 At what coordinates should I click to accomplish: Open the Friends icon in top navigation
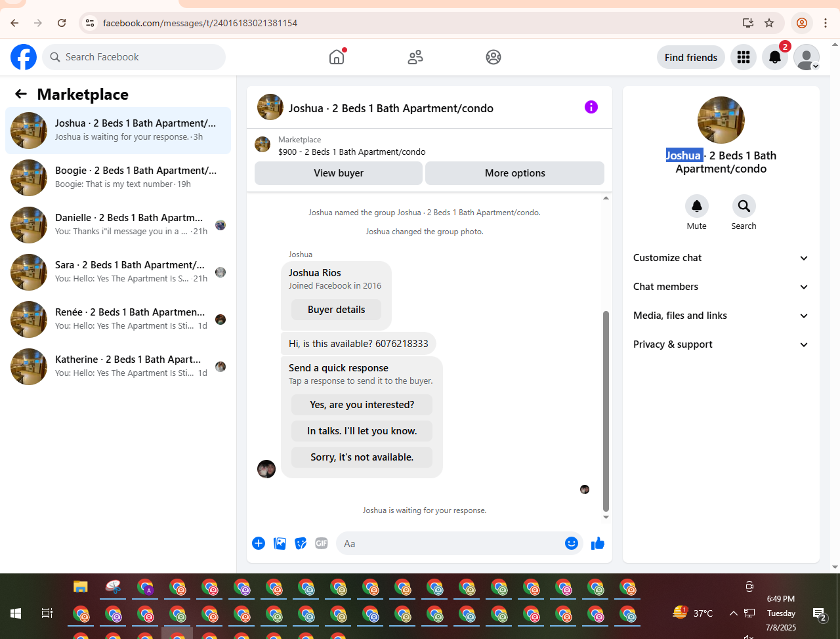pyautogui.click(x=415, y=57)
